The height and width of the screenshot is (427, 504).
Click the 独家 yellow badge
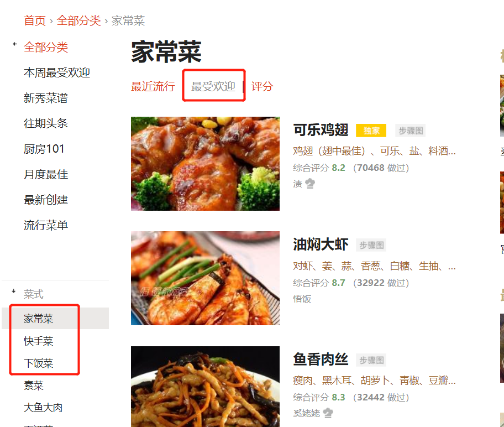371,131
